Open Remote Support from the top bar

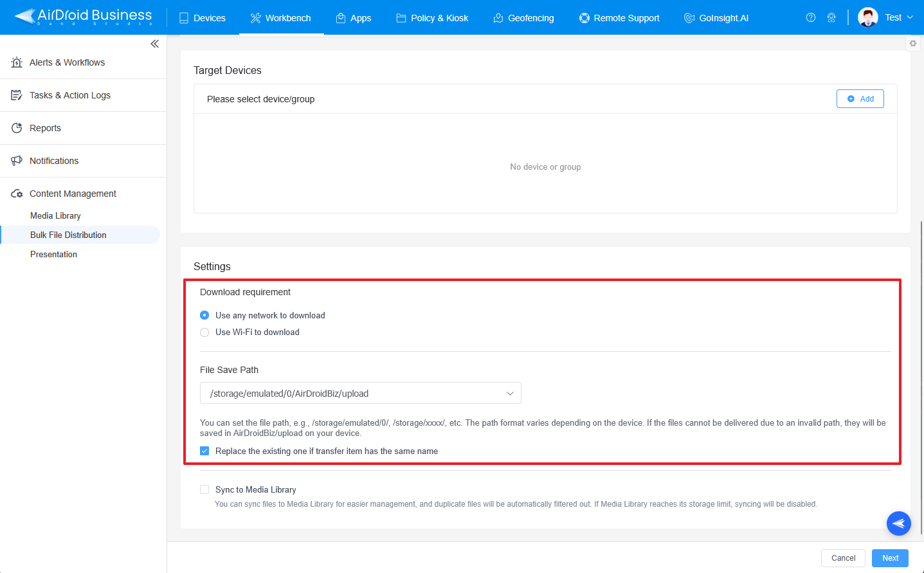click(x=584, y=17)
